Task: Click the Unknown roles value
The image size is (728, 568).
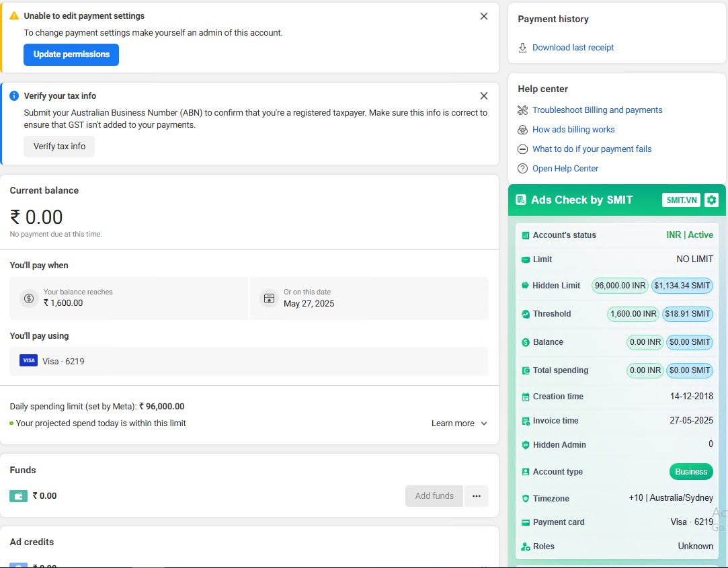Action: coord(696,546)
